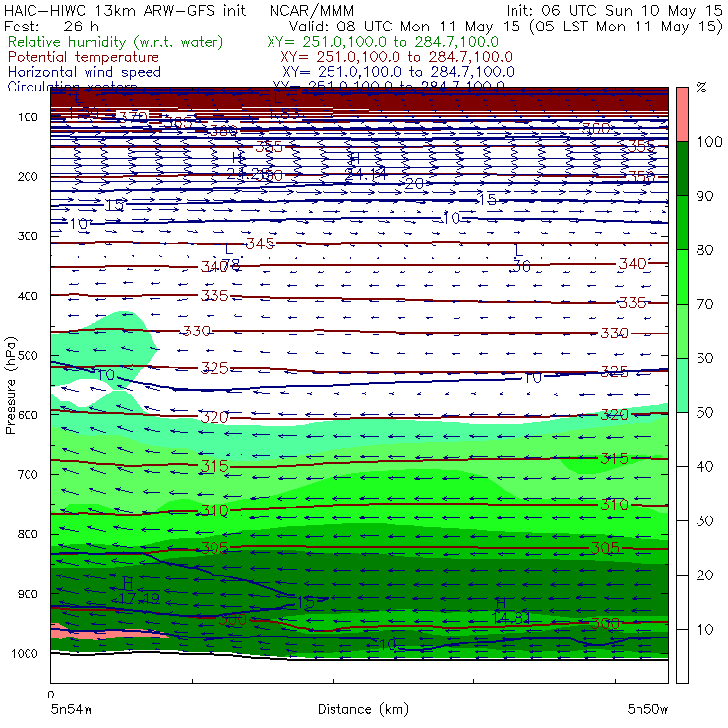
Task: Click the 60-70% light green colorbar segment
Action: (x=682, y=331)
